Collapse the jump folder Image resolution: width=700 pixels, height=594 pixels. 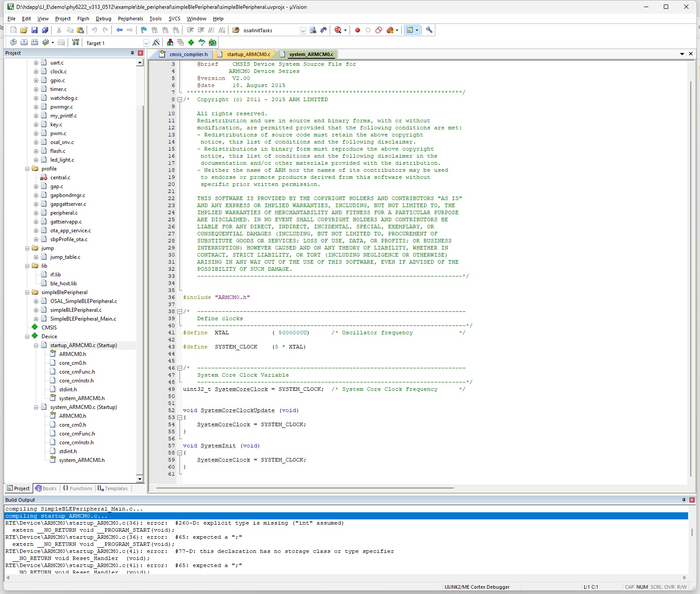[x=27, y=248]
